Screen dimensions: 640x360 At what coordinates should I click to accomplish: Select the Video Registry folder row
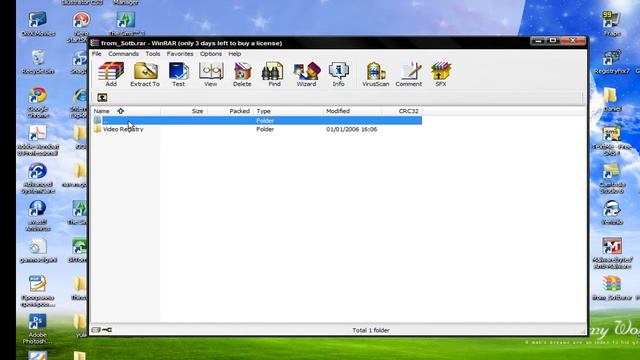pos(257,129)
